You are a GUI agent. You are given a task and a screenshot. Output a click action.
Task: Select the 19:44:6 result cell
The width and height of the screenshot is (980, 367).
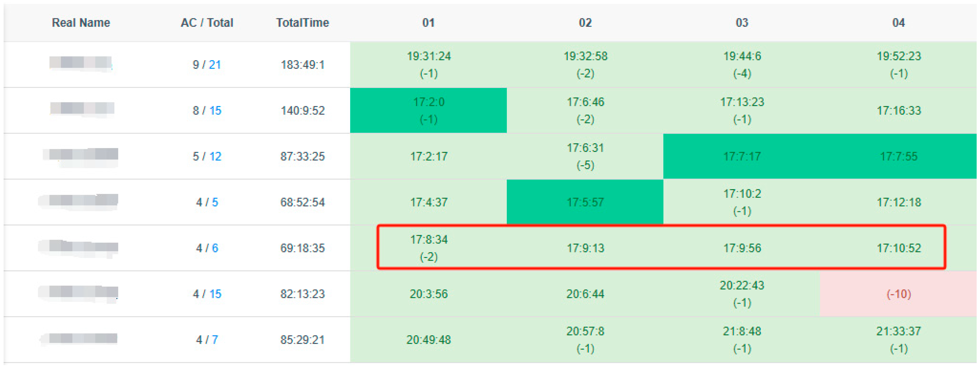click(742, 64)
